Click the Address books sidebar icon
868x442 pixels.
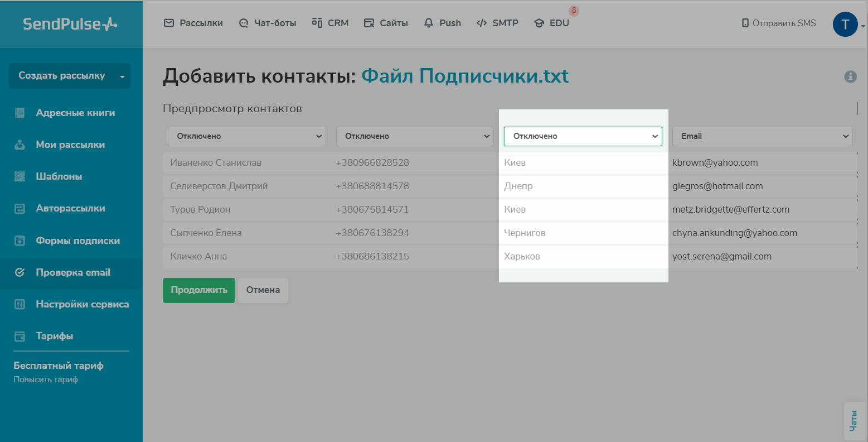(x=20, y=113)
